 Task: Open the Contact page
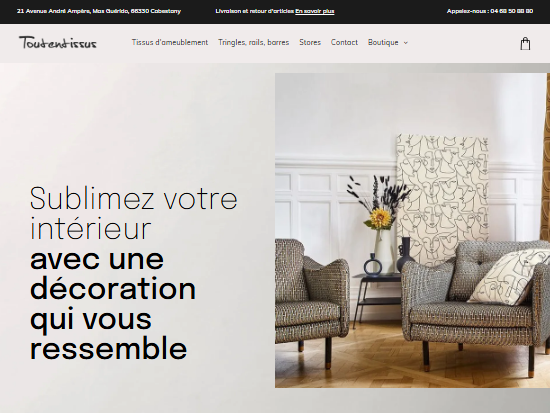click(344, 42)
